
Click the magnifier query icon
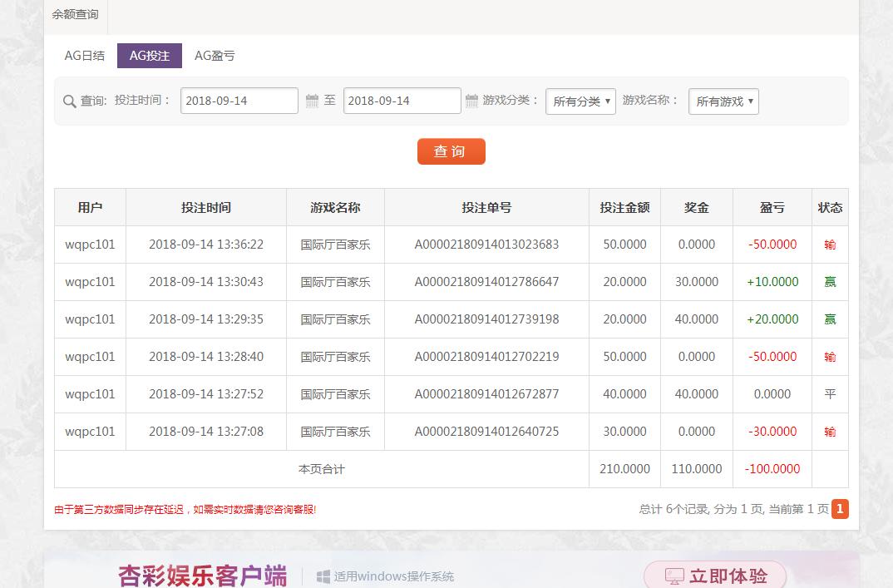click(70, 101)
